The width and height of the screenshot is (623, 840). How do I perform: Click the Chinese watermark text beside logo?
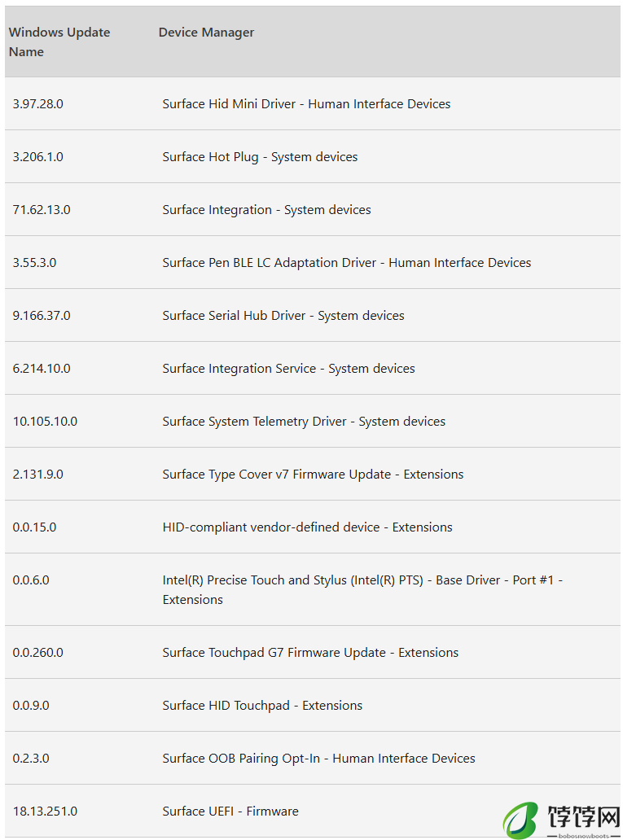[x=583, y=817]
